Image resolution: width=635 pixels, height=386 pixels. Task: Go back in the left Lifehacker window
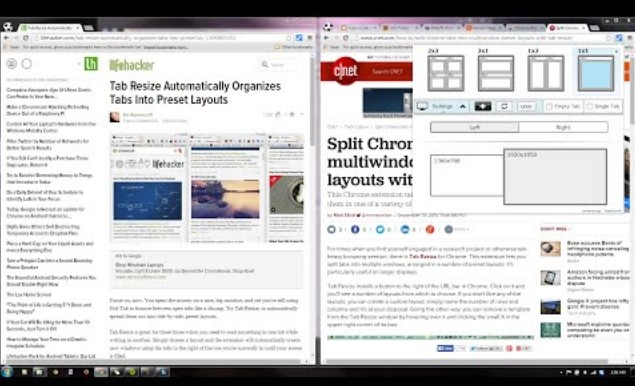pyautogui.click(x=6, y=38)
